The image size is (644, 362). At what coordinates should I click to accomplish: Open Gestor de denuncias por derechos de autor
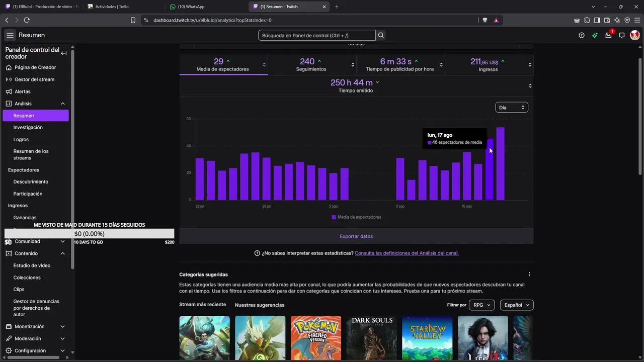35,308
